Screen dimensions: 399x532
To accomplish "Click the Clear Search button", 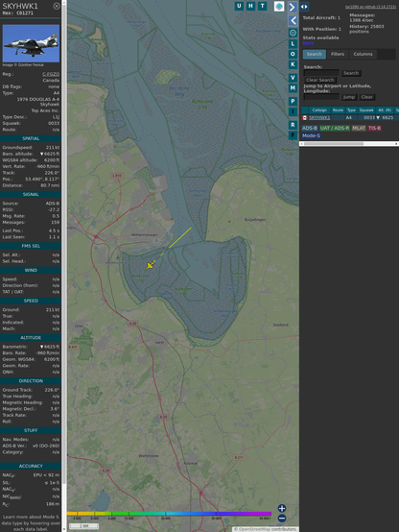I will [320, 80].
